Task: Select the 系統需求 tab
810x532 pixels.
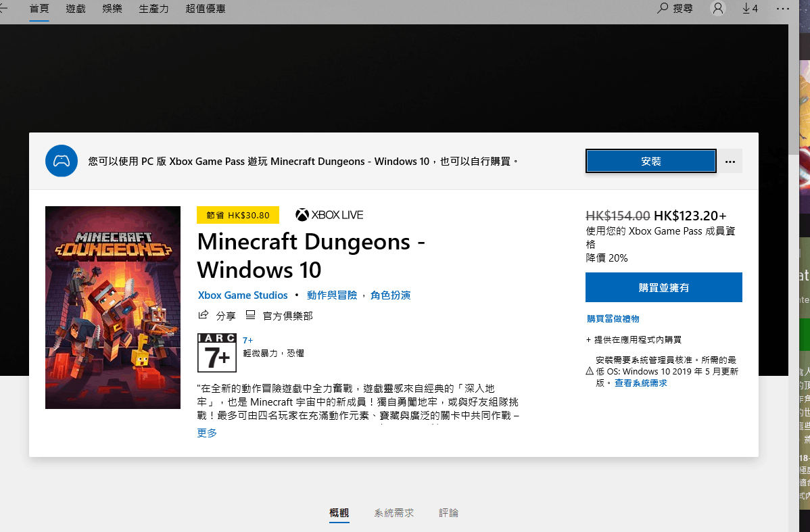Action: pos(394,512)
